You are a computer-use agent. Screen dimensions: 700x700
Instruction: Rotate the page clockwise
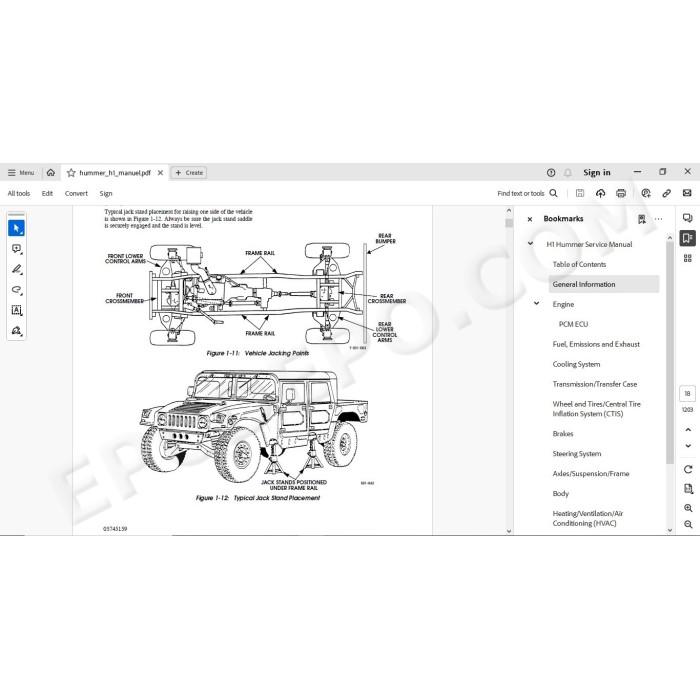(688, 469)
